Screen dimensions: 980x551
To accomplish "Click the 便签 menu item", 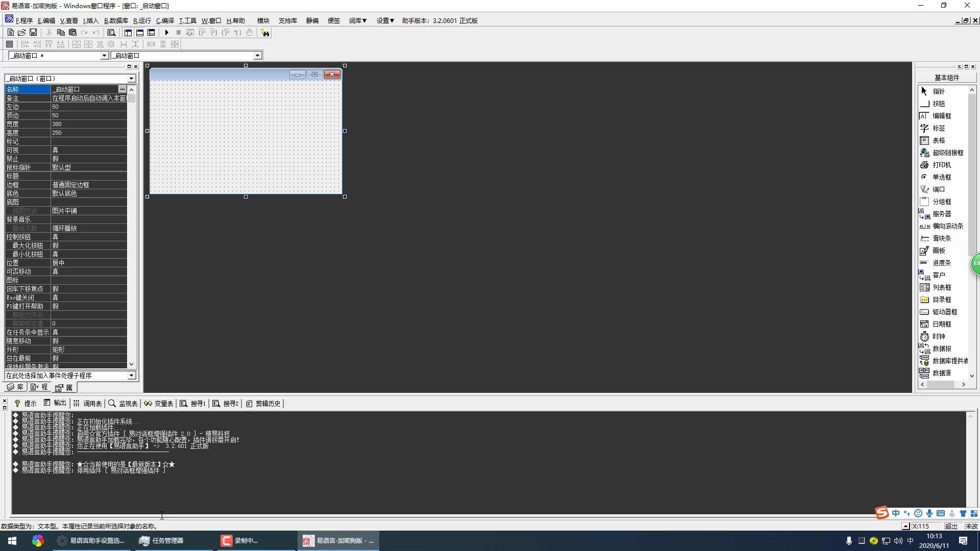I will click(x=334, y=21).
